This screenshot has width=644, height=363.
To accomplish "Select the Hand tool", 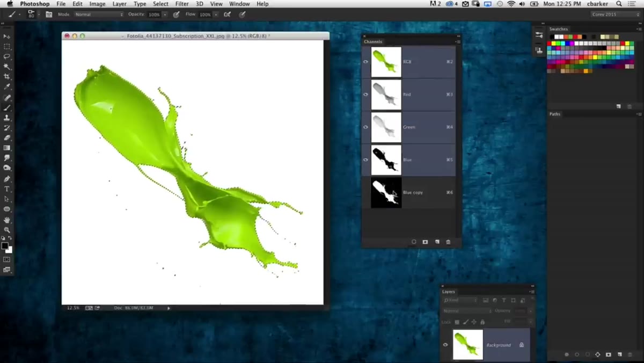I will click(7, 220).
